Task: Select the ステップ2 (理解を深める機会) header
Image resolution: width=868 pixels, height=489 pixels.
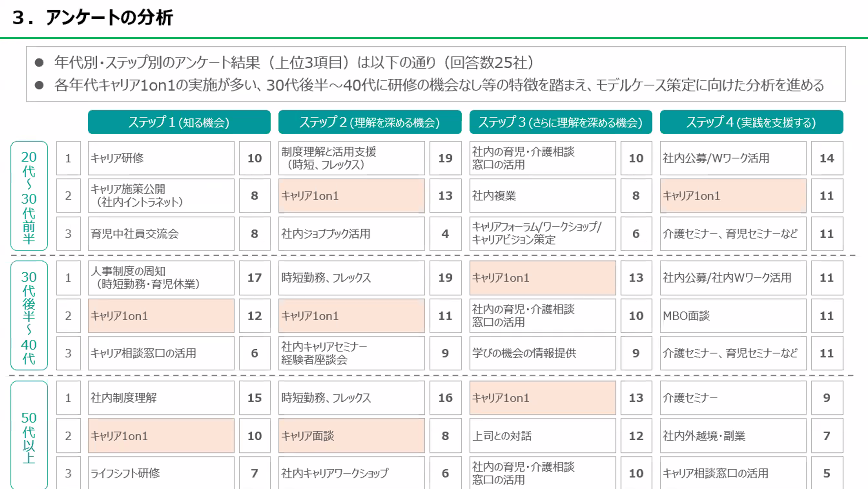Action: tap(369, 122)
